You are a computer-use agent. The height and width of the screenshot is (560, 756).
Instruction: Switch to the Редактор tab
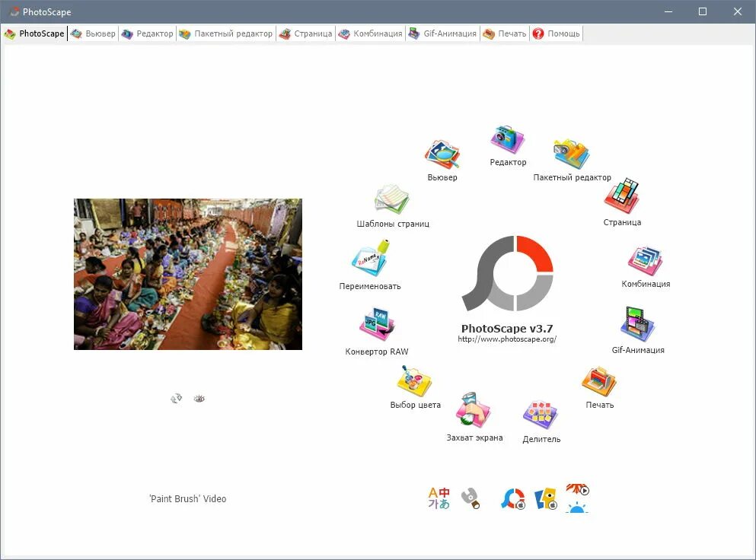(147, 33)
